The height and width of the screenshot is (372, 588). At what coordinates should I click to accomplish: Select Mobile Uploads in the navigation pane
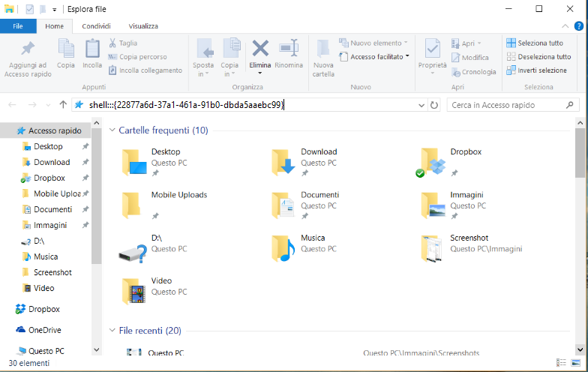pos(57,193)
